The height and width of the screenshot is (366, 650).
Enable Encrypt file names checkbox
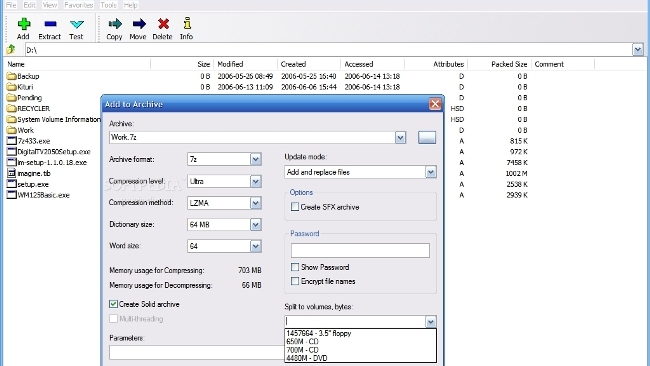pyautogui.click(x=295, y=281)
